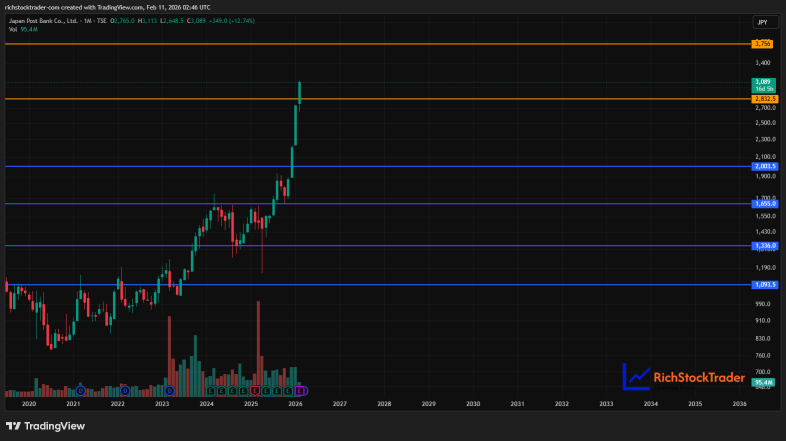Open the JPY currency selector
This screenshot has width=786, height=441.
pos(765,22)
